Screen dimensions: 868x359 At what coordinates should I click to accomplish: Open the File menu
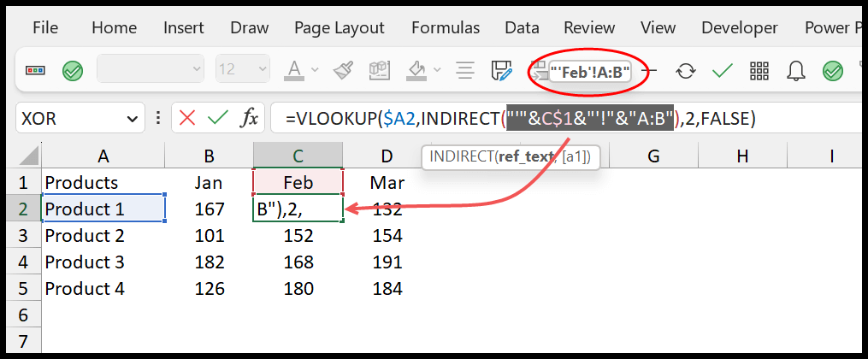pos(45,27)
